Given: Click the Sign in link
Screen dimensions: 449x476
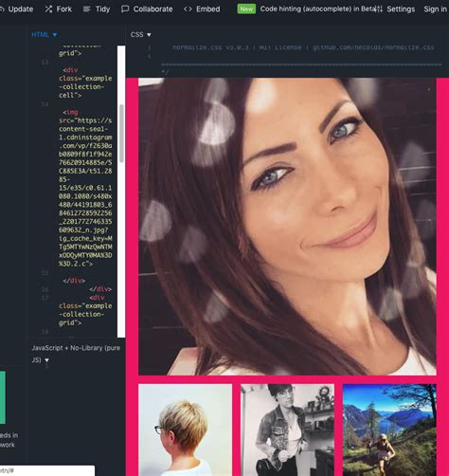Looking at the screenshot, I should (x=435, y=9).
